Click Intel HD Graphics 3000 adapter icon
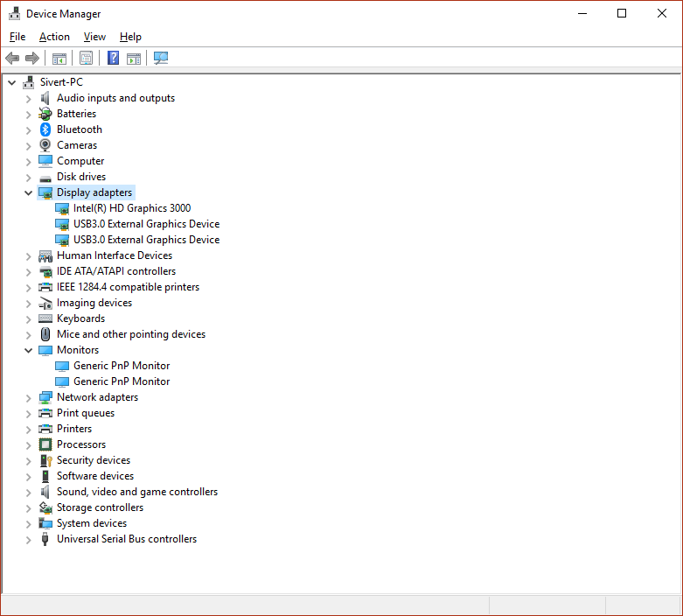Screen dimensions: 683x616 (x=62, y=208)
